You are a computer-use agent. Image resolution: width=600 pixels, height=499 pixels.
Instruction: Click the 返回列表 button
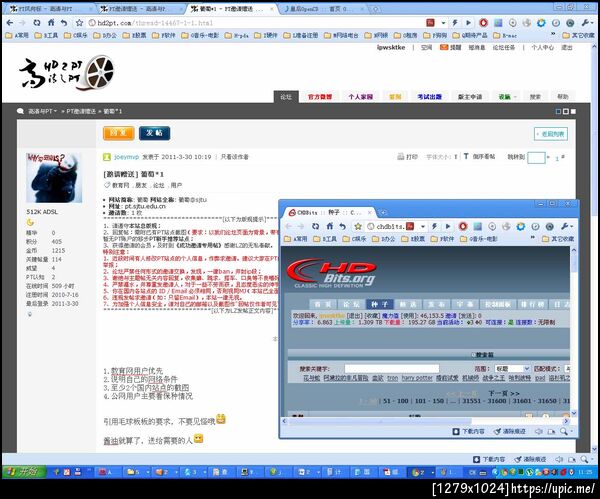[551, 134]
